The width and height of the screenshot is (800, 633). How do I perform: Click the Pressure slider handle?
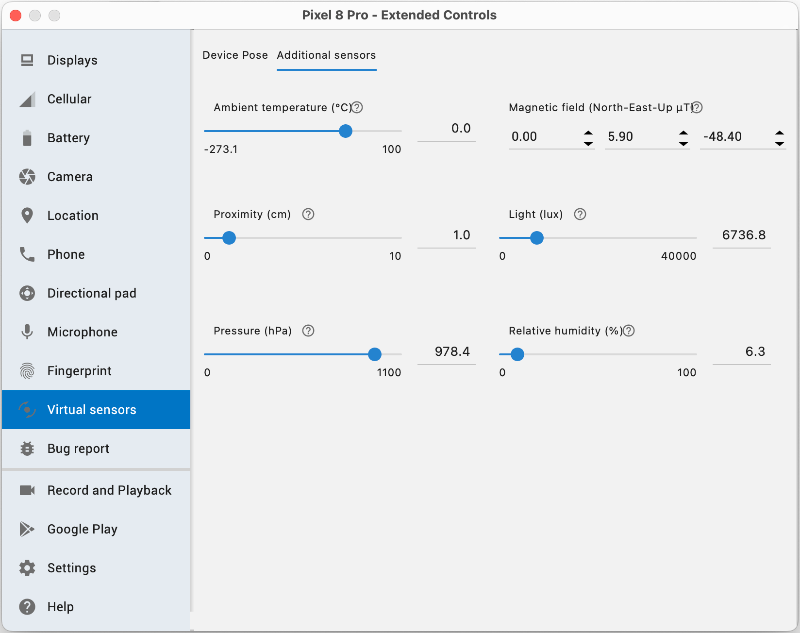[374, 354]
